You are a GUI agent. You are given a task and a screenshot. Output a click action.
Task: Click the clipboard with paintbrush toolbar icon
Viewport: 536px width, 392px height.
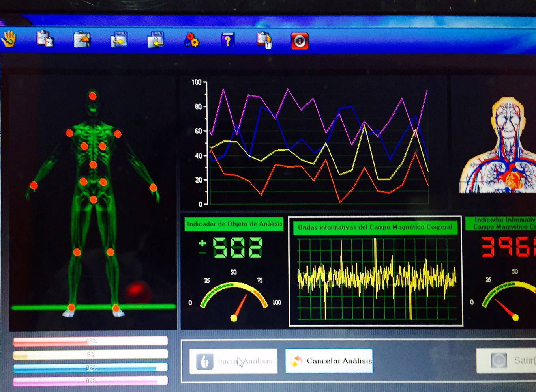(x=264, y=40)
